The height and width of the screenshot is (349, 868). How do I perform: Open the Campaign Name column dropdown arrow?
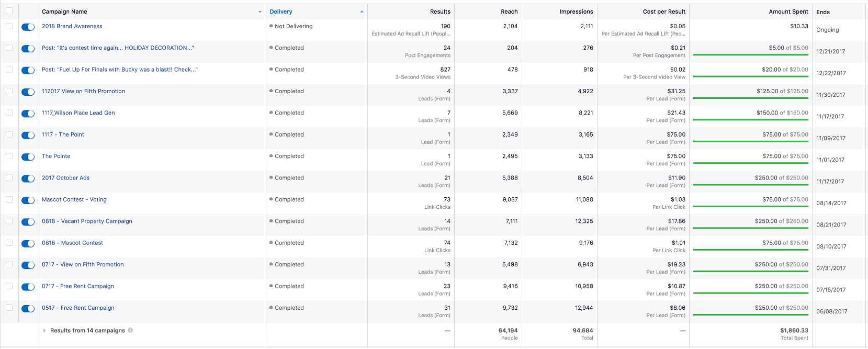pos(260,12)
